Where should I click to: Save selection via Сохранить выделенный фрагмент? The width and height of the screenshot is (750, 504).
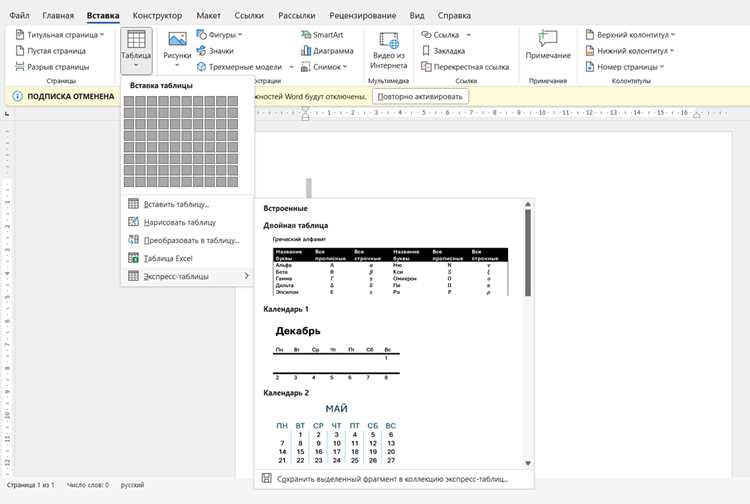coord(394,479)
